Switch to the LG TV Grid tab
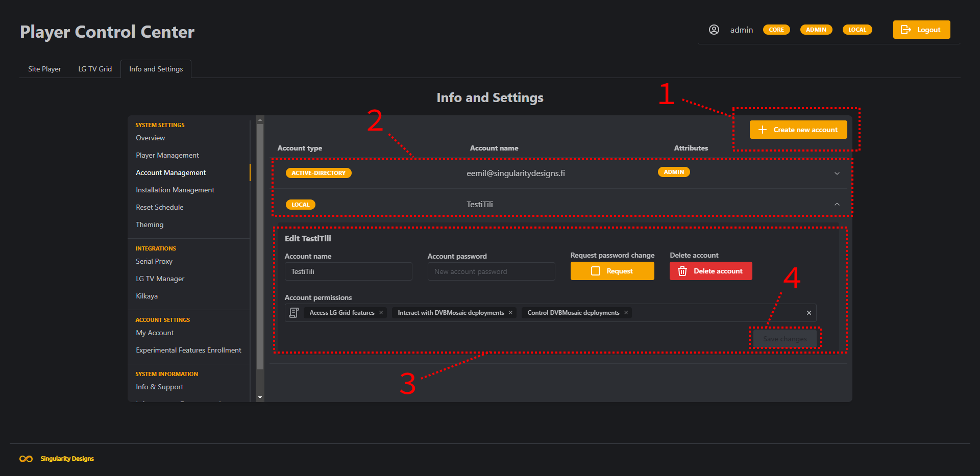Image resolution: width=980 pixels, height=476 pixels. [x=95, y=68]
